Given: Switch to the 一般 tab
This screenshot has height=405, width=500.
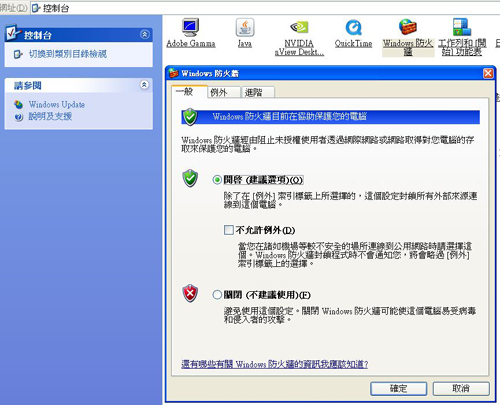Looking at the screenshot, I should 189,91.
